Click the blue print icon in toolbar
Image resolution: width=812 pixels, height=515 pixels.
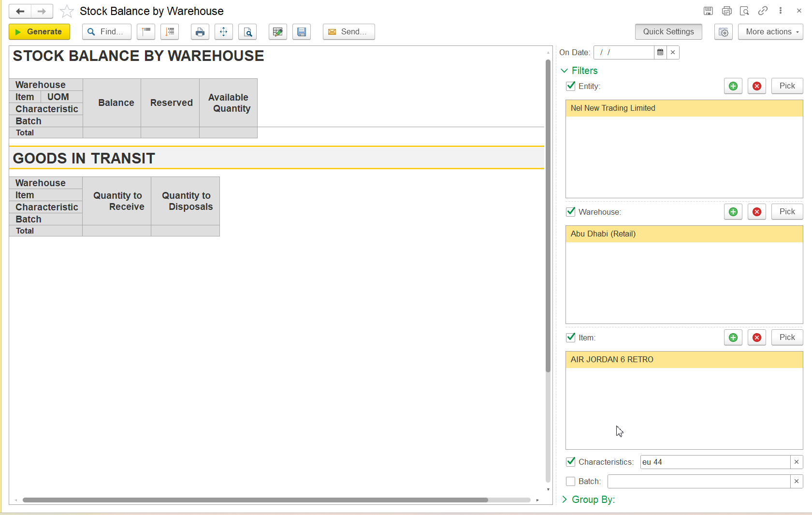click(x=200, y=32)
